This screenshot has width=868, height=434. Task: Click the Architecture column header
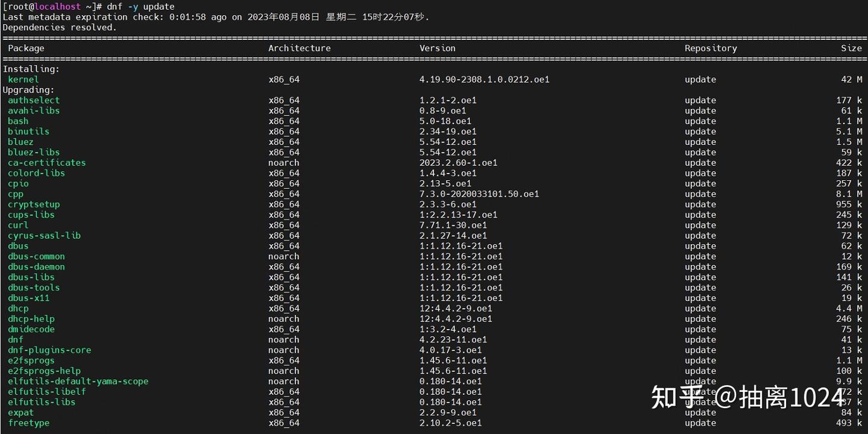[x=300, y=48]
